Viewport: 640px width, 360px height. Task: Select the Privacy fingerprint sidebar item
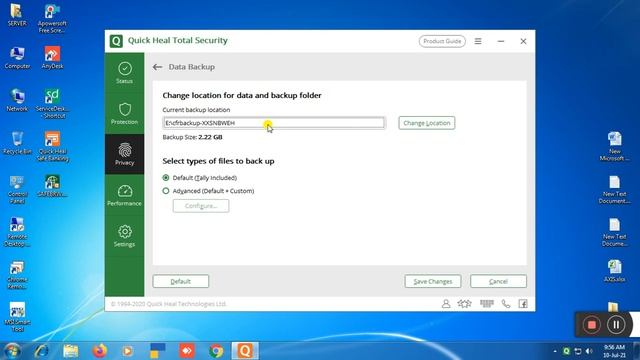pyautogui.click(x=124, y=154)
